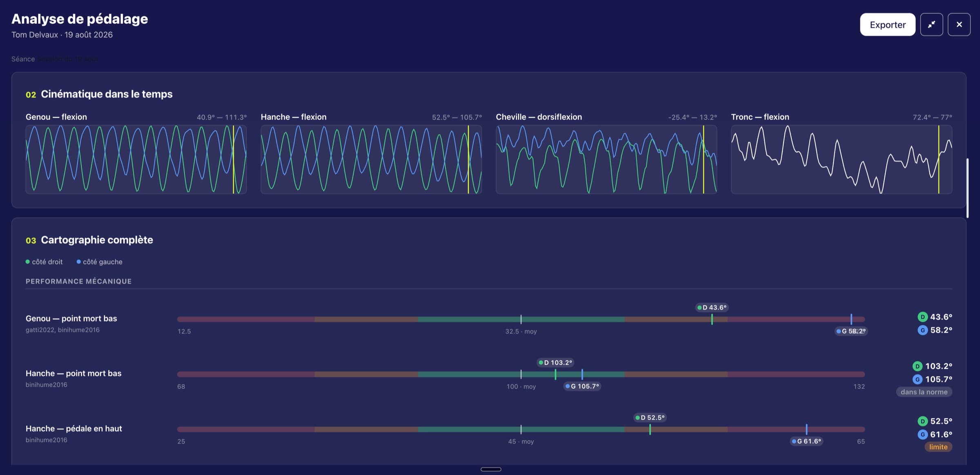This screenshot has width=980, height=475.
Task: Click the blue G badge beside 61.6°
Action: (x=922, y=434)
